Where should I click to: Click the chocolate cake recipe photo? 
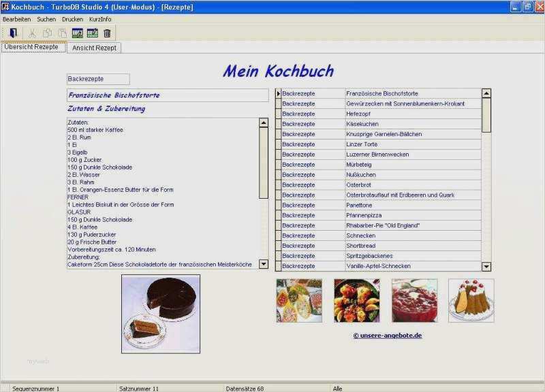(x=161, y=314)
